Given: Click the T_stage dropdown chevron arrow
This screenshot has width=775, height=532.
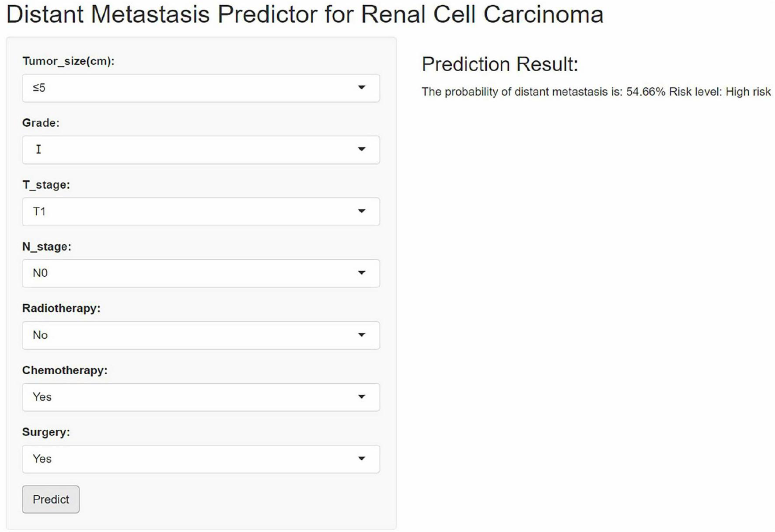Looking at the screenshot, I should click(x=361, y=212).
